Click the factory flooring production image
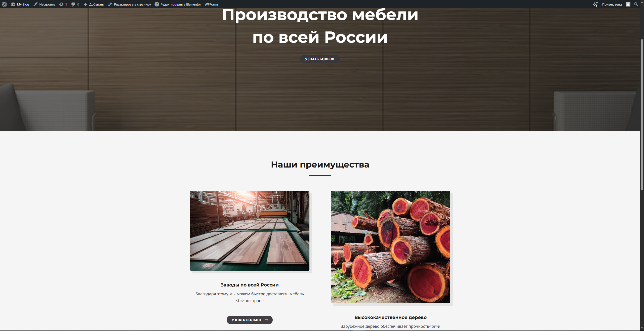The width and height of the screenshot is (644, 331). [x=250, y=231]
